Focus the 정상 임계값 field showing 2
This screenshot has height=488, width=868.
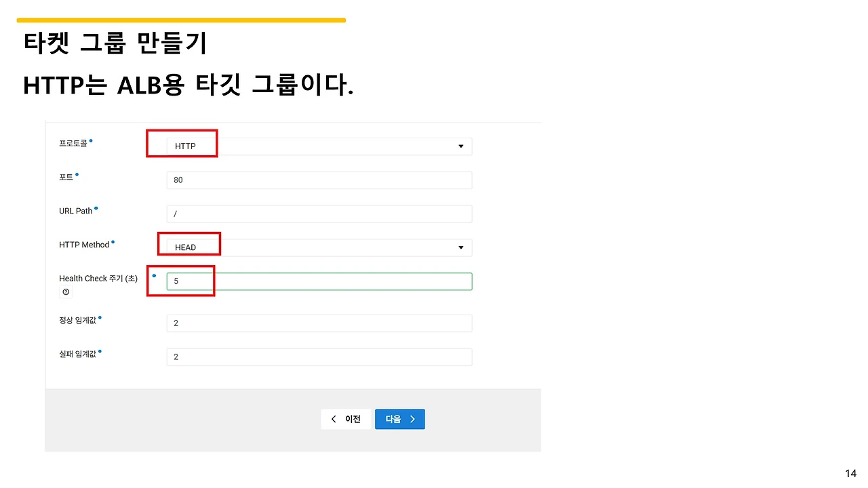coord(319,323)
